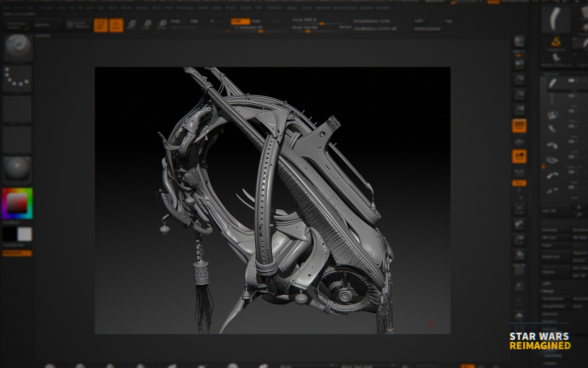
Task: Toggle the orange XYZ rotation button
Action: pos(519,183)
